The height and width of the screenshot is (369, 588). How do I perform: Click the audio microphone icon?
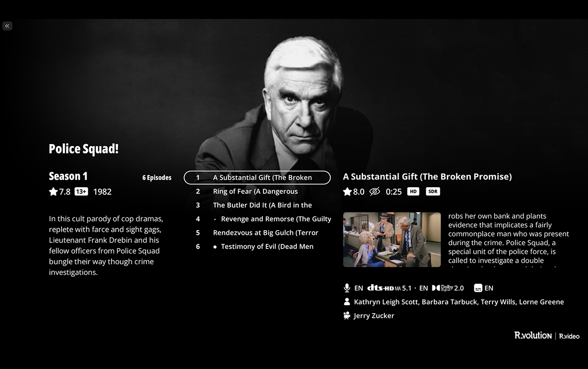click(x=347, y=288)
